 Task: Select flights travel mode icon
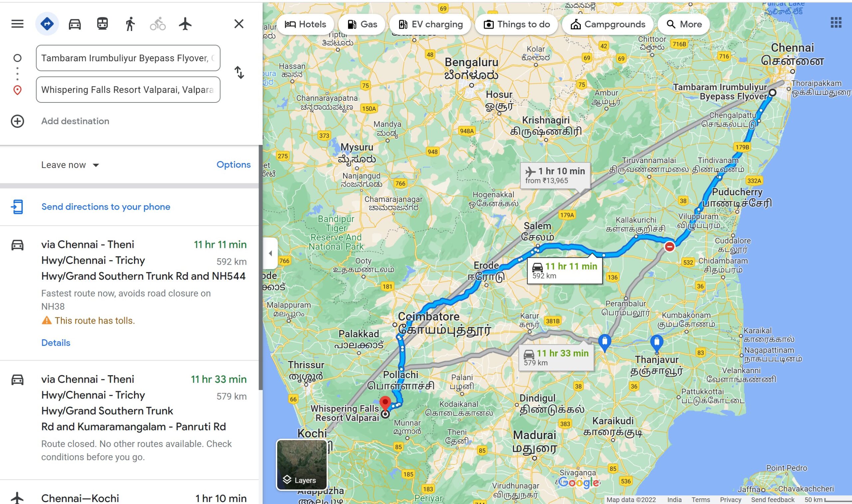[x=185, y=24]
